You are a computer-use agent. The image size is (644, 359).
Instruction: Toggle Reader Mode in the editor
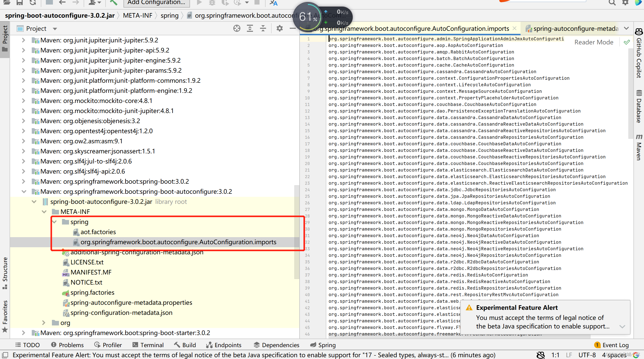click(594, 42)
